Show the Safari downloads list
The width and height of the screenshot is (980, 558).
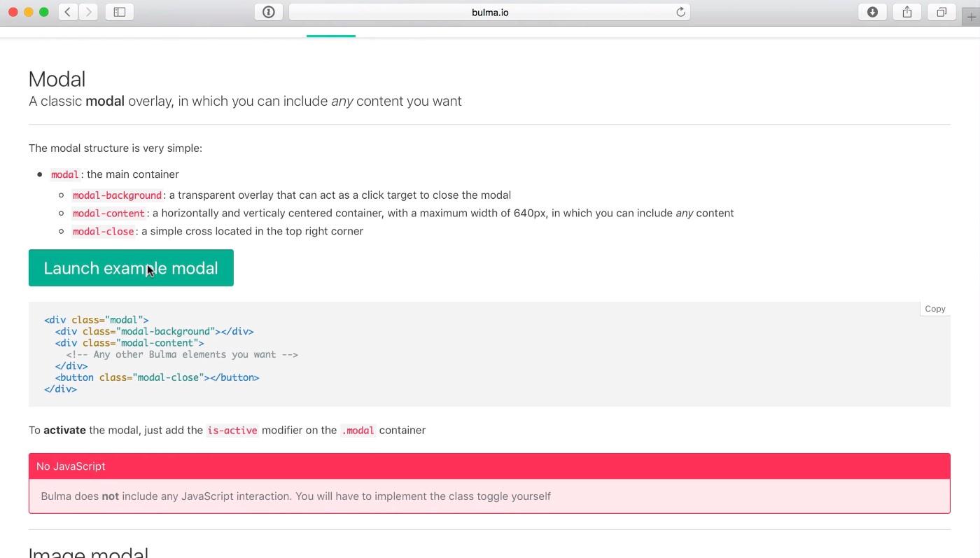872,12
